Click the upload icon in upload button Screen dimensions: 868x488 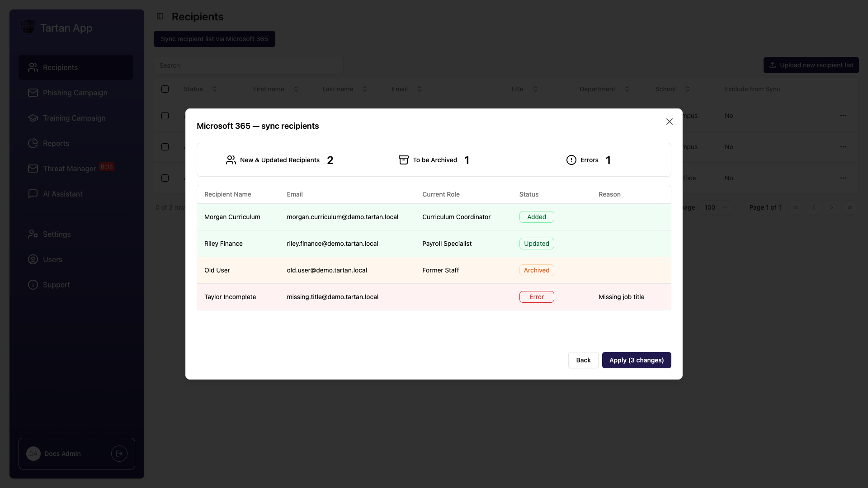(773, 65)
